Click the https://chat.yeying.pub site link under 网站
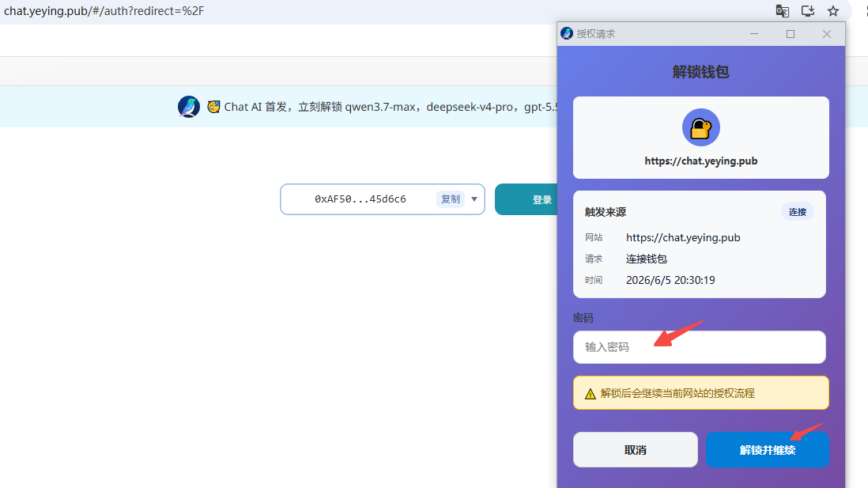 point(683,237)
